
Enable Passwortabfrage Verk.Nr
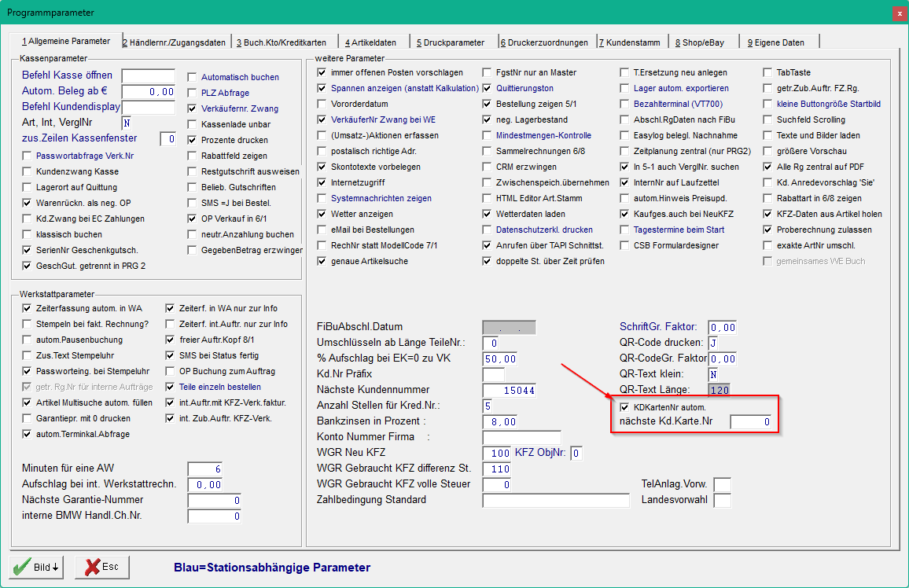pos(27,156)
